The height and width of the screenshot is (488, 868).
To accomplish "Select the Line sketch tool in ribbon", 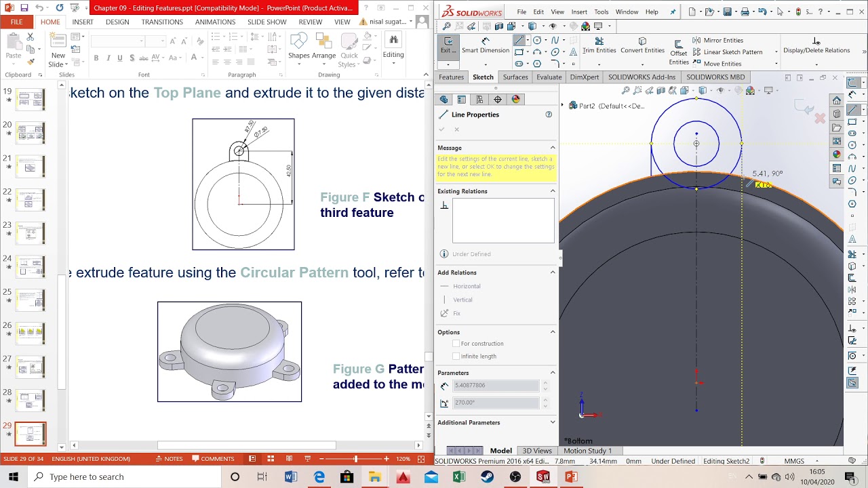I will pos(519,41).
